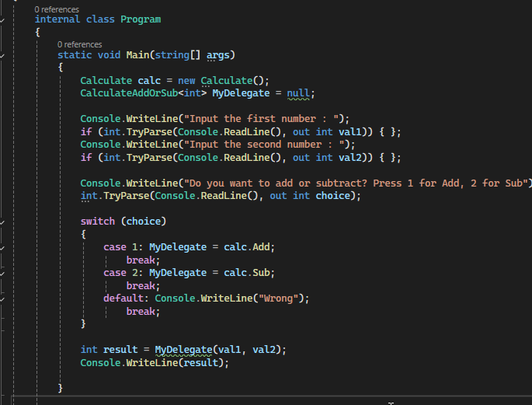This screenshot has width=532, height=405.
Task: Click the break statement under case 1
Action: pos(141,260)
